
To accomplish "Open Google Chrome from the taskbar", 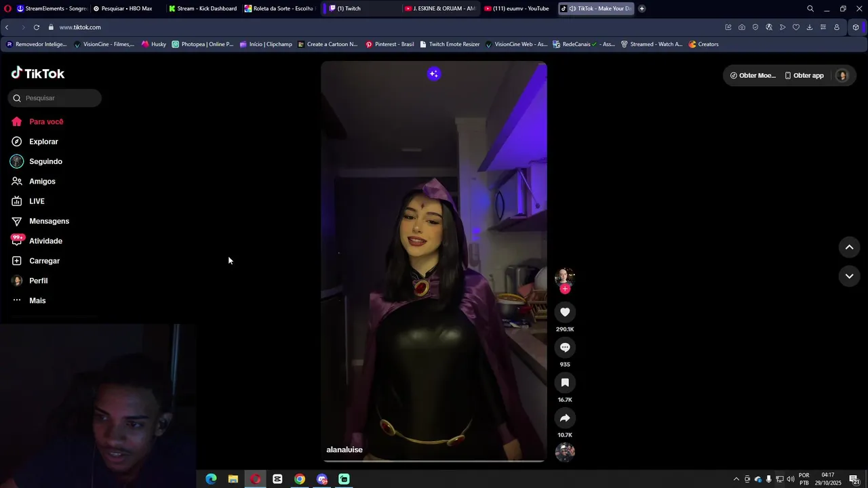I will point(300,479).
